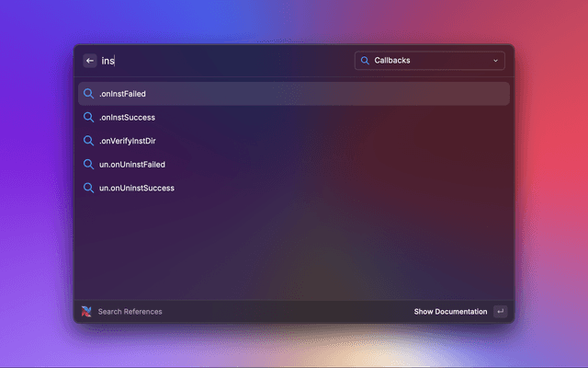Select the .onInstSuccess result
The image size is (588, 368).
127,118
